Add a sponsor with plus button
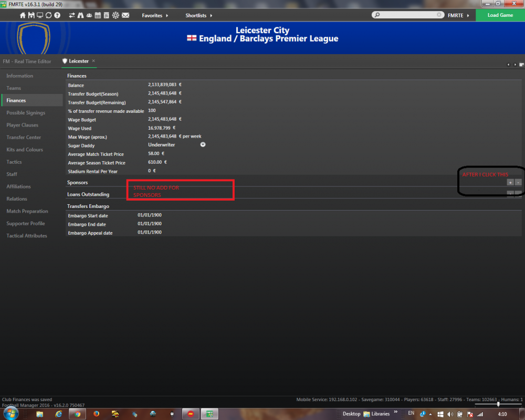The height and width of the screenshot is (420, 525). (510, 183)
